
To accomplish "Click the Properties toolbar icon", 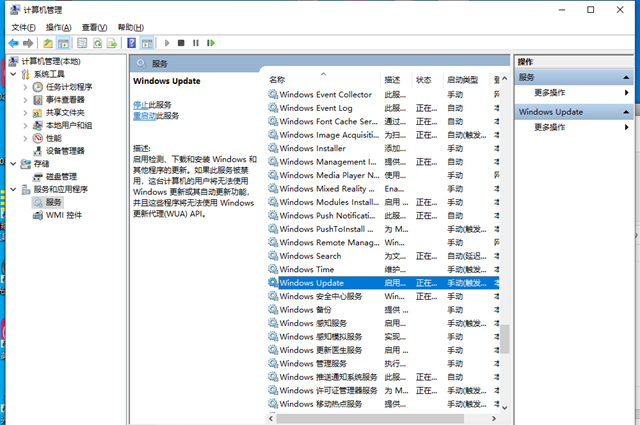I will (x=82, y=43).
